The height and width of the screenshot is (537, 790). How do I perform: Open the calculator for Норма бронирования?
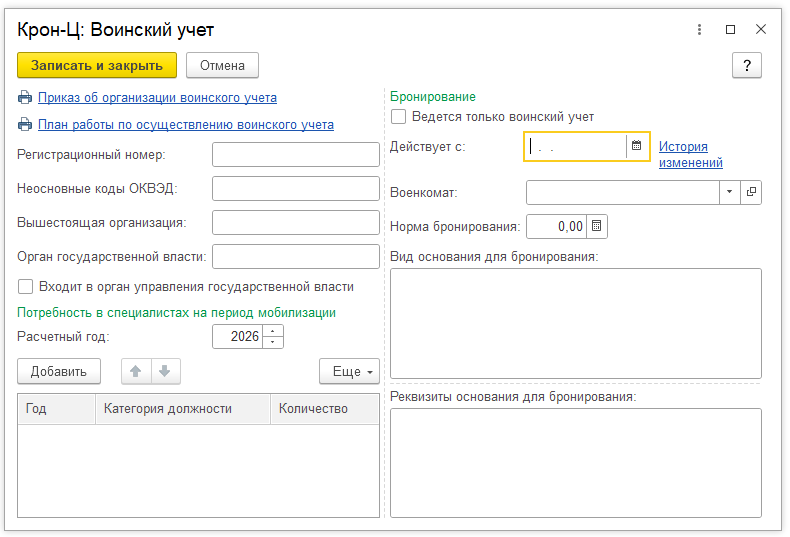click(597, 226)
